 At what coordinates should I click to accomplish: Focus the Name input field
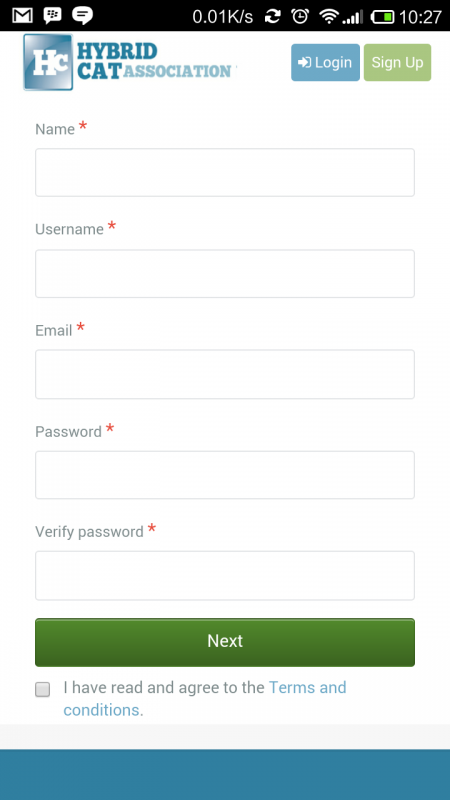click(225, 172)
